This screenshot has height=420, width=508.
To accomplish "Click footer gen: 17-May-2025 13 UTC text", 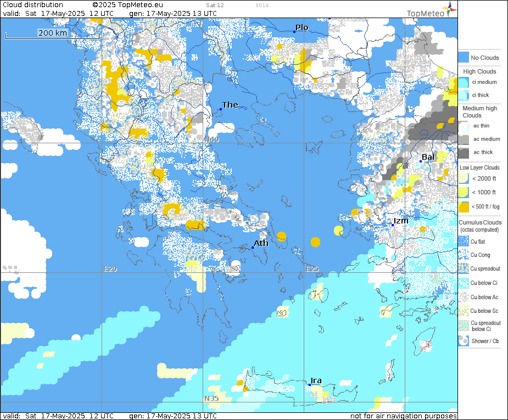I will (x=173, y=416).
